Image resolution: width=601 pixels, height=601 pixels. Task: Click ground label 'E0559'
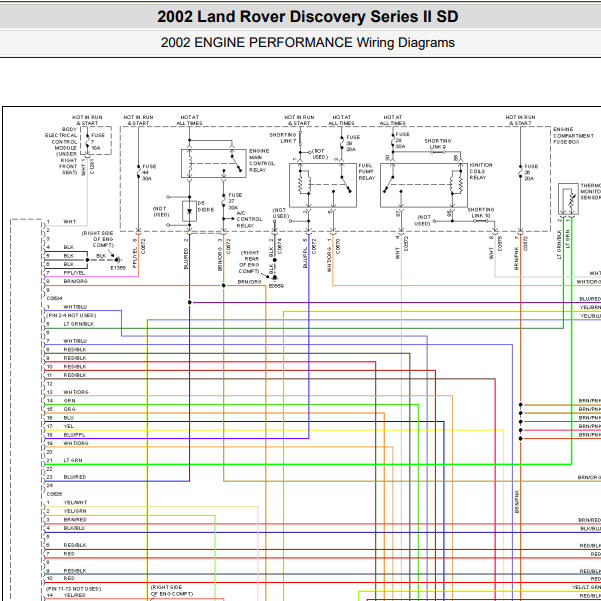276,286
